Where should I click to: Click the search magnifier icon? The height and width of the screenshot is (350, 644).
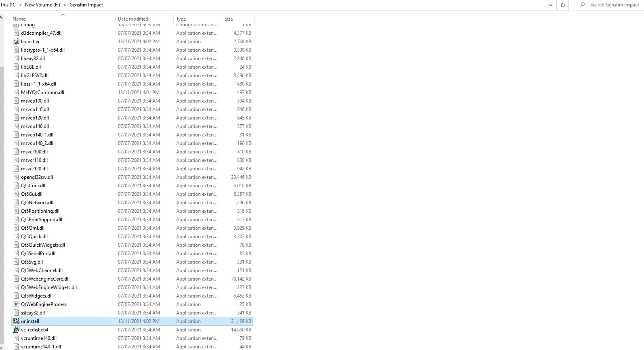582,5
